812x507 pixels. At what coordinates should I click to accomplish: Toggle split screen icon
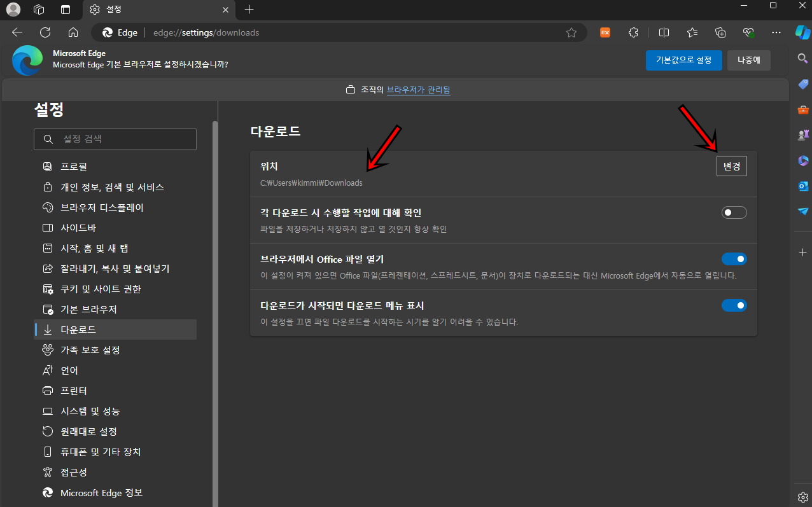tap(664, 32)
